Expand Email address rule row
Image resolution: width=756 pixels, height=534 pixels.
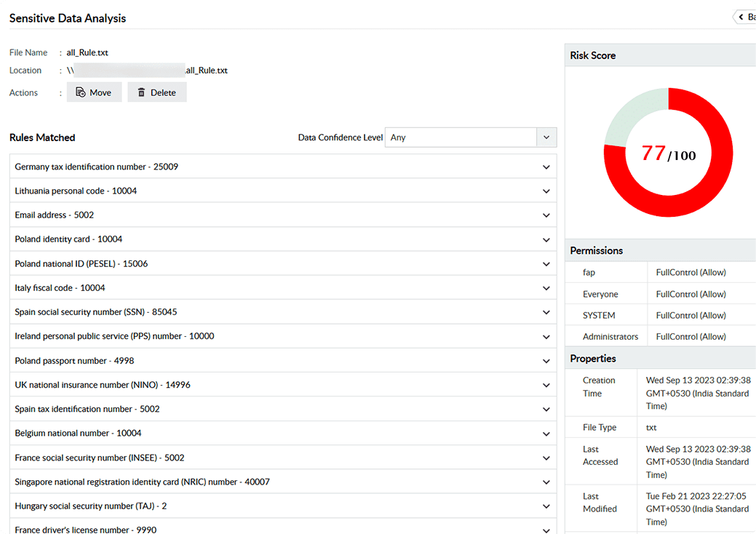point(283,215)
